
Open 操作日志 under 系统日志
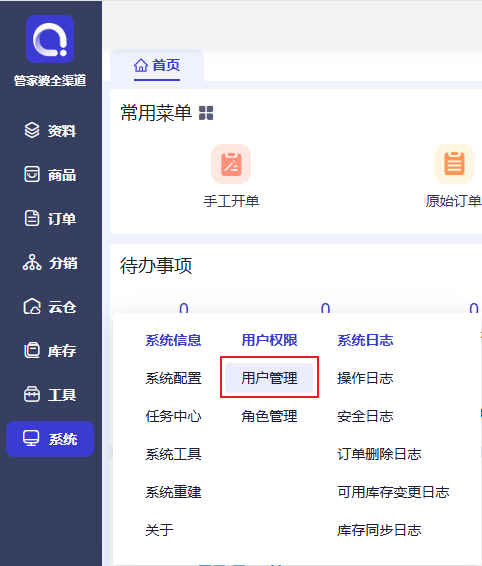[x=365, y=378]
